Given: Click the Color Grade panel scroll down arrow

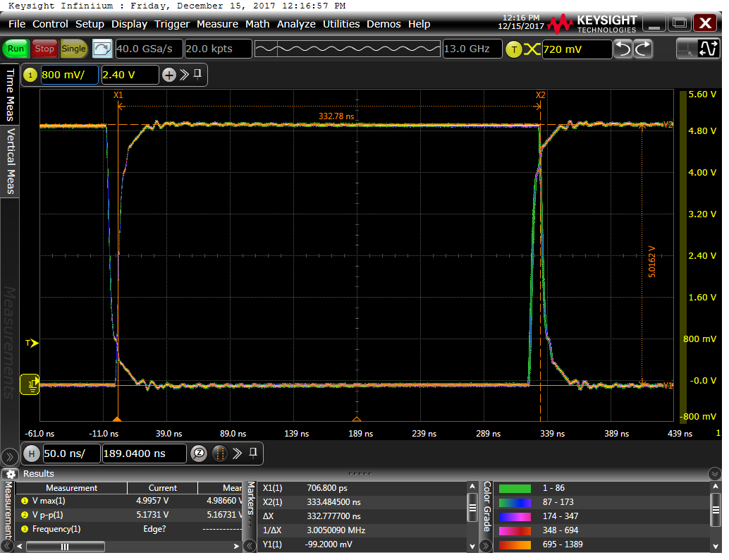Looking at the screenshot, I should click(x=716, y=547).
